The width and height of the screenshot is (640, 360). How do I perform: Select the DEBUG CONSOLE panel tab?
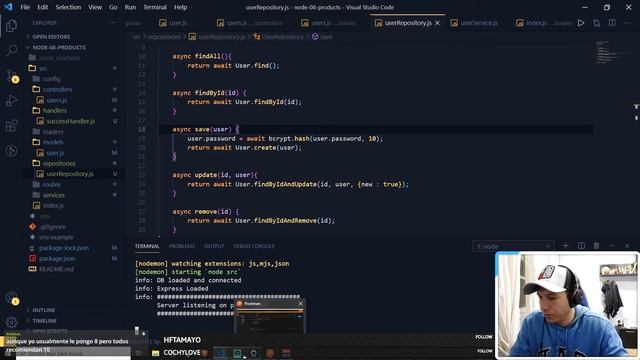click(254, 246)
